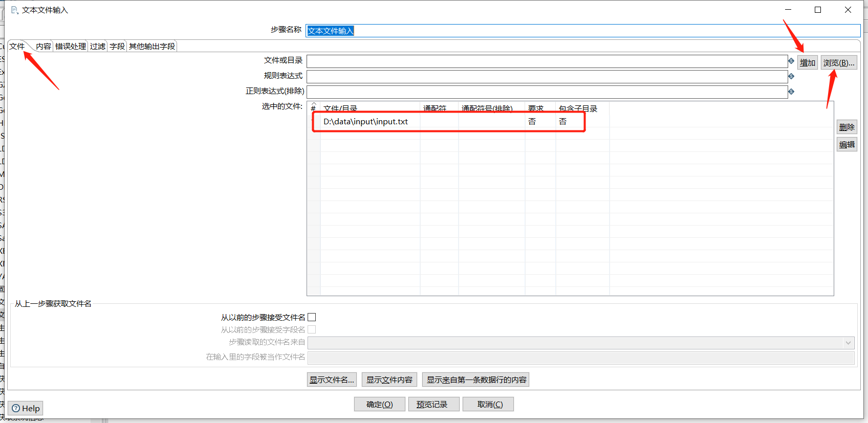The width and height of the screenshot is (868, 423).
Task: Click 显示文件内容 button
Action: click(x=389, y=380)
